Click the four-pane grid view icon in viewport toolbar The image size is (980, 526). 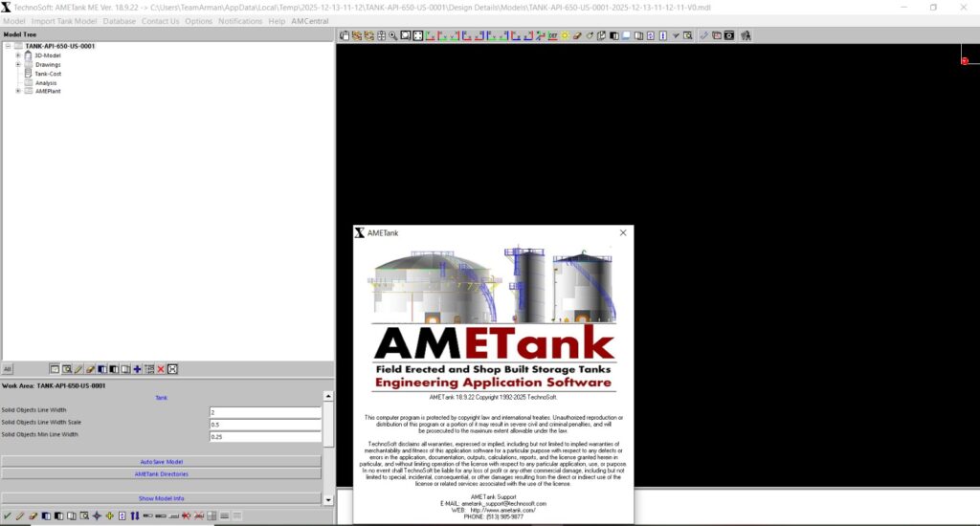click(381, 35)
